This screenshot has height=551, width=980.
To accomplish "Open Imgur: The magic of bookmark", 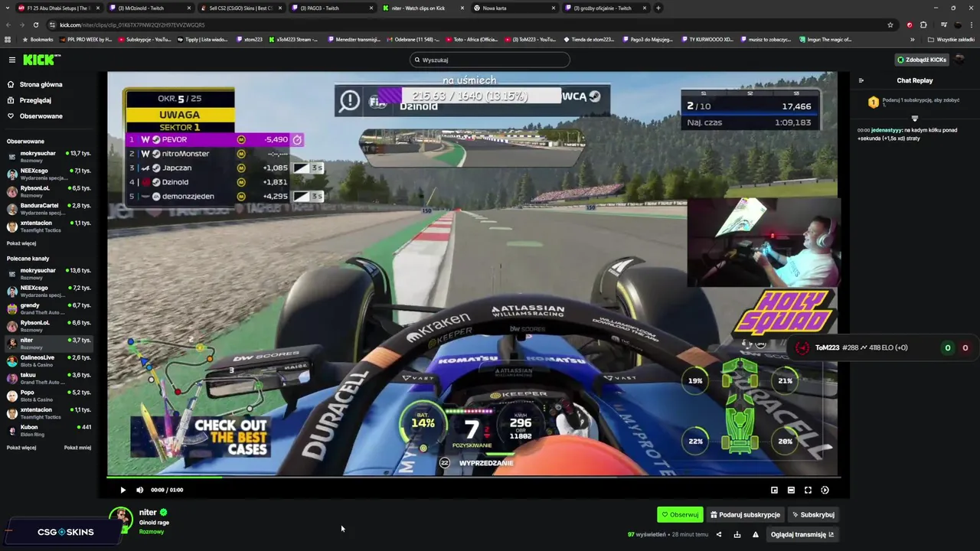I will (825, 39).
